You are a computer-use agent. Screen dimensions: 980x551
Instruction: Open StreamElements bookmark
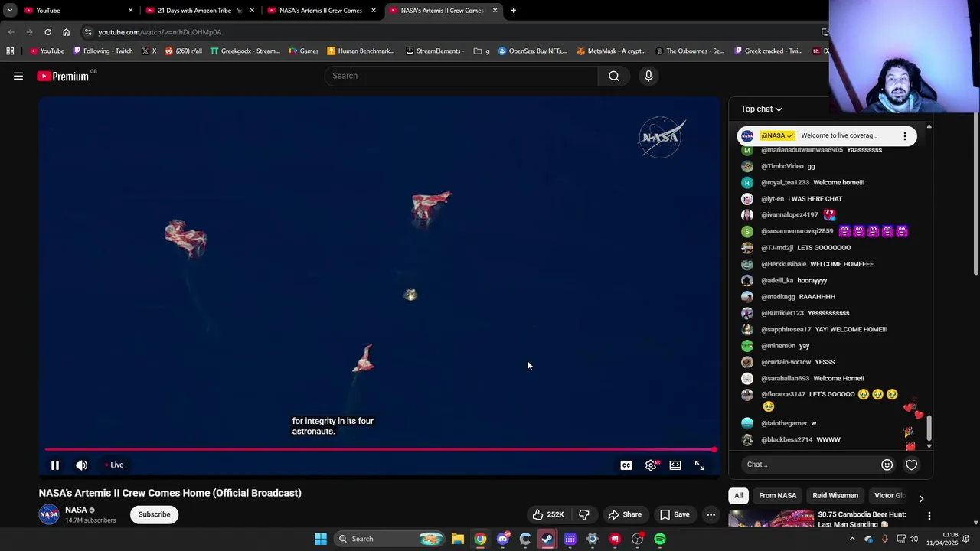point(434,51)
